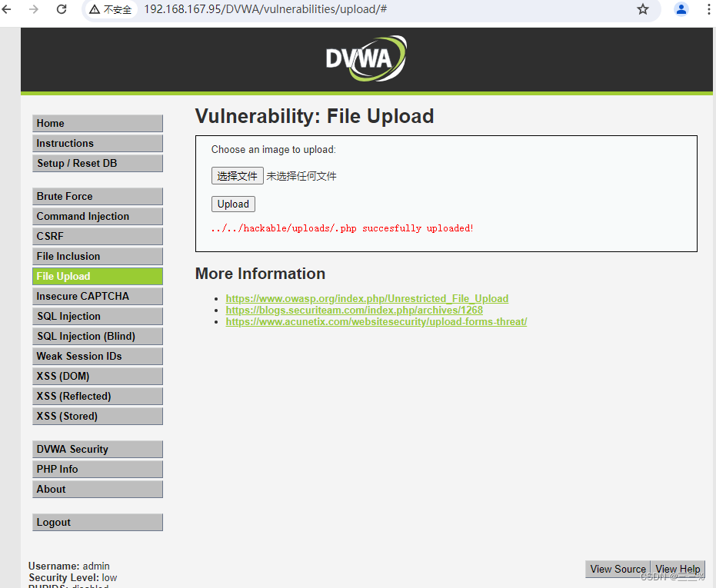Viewport: 716px width, 588px height.
Task: Click the no file selected text (未选择任何文件)
Action: (301, 176)
